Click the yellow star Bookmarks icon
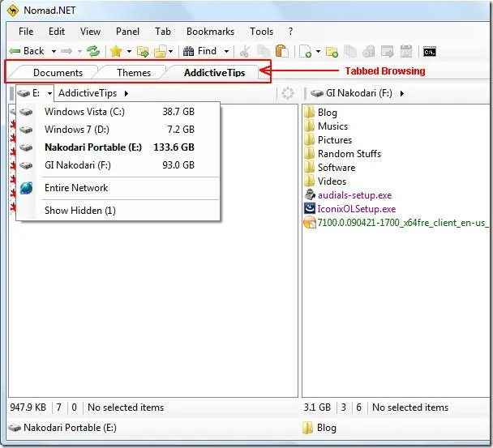Screen dimensions: 493x448 pos(116,51)
